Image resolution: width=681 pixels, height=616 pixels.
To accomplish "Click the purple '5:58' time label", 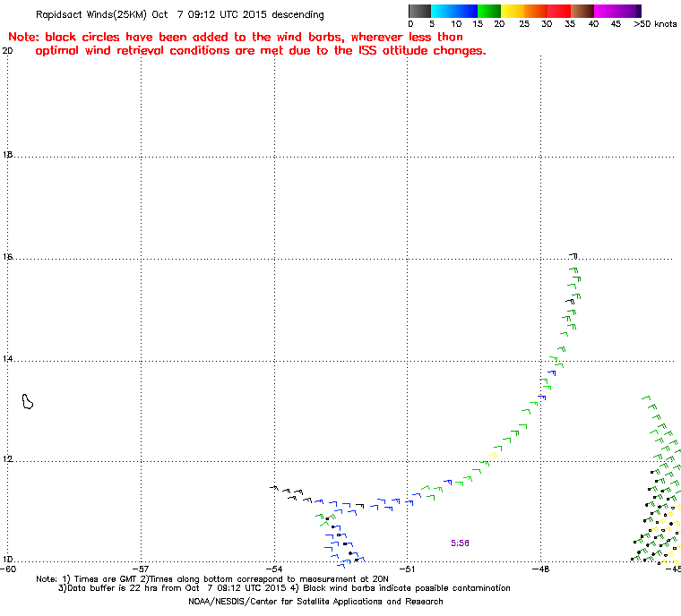I will 460,543.
